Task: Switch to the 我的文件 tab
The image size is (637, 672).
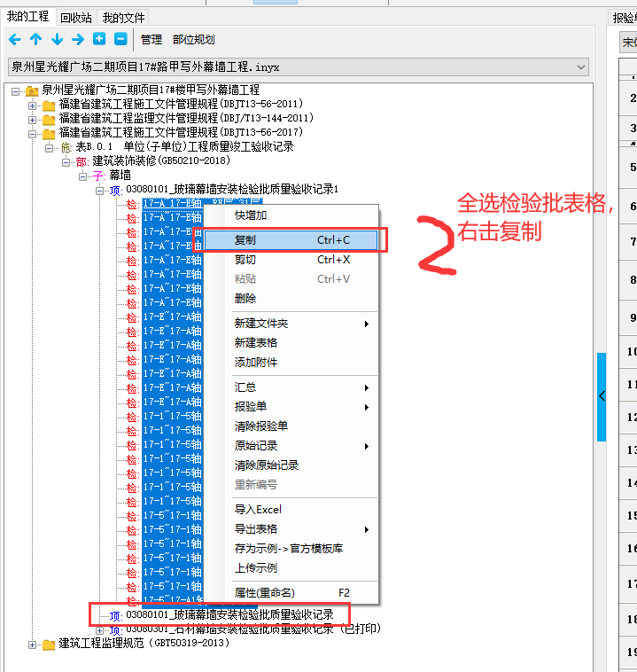Action: [x=123, y=18]
